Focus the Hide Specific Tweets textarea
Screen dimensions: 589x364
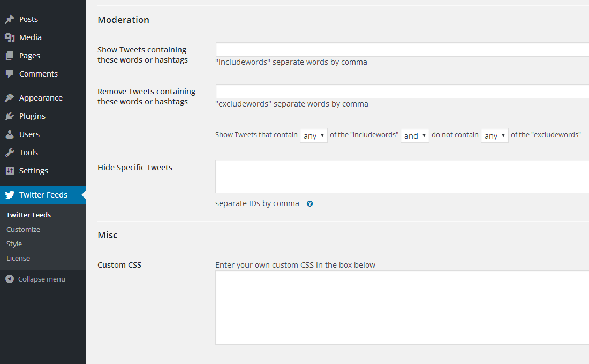402,176
